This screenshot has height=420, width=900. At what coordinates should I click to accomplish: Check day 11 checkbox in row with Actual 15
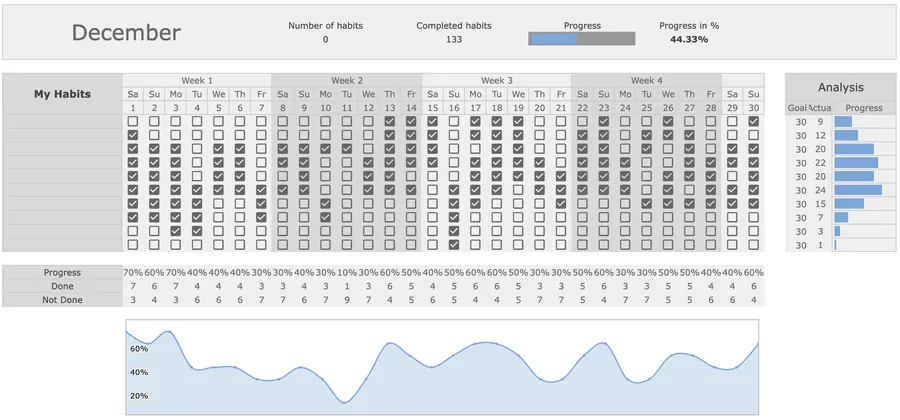click(x=347, y=204)
